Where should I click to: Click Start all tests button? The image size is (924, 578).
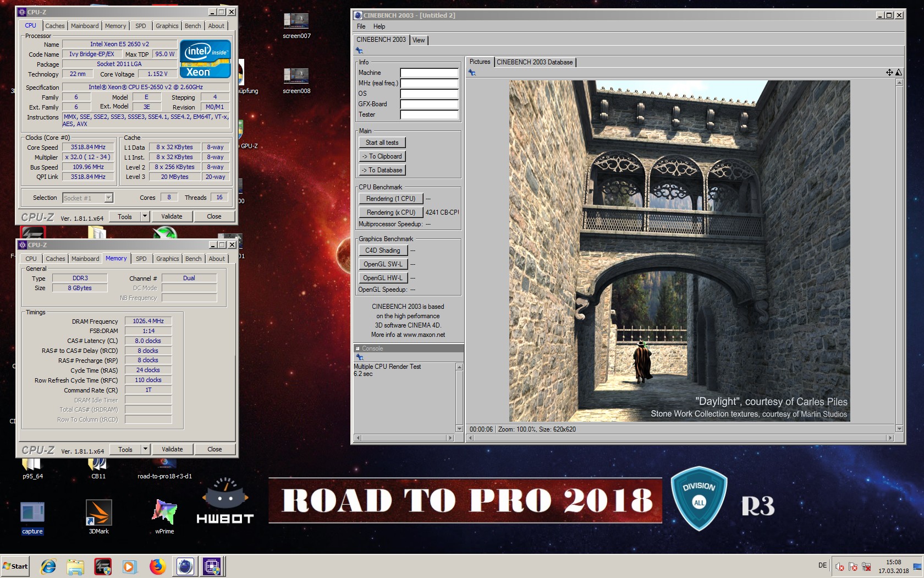click(382, 143)
